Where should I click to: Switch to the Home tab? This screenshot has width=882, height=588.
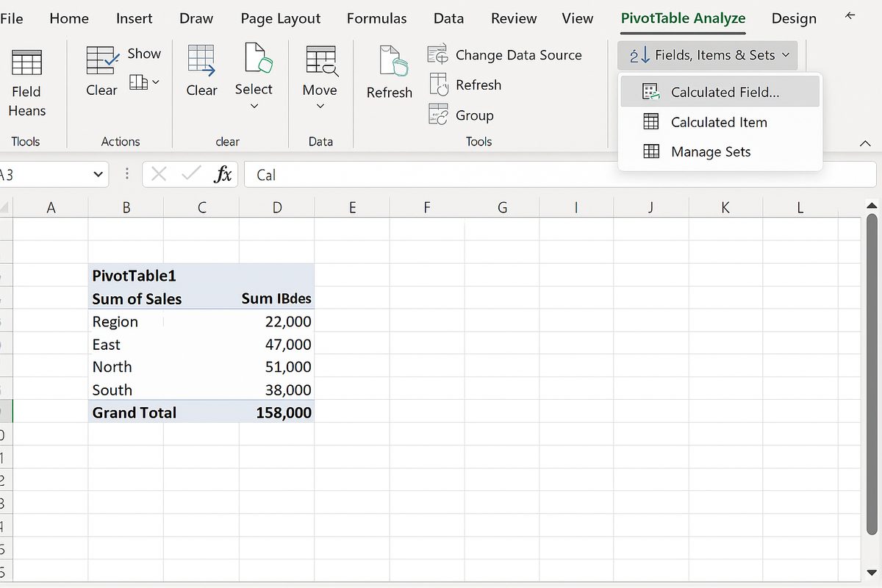tap(69, 18)
